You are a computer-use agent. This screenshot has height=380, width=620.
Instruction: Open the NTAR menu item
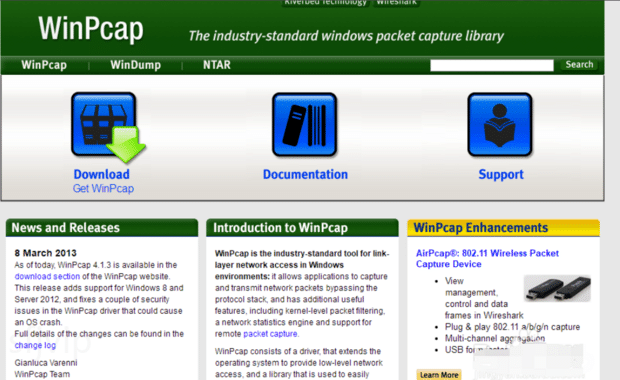click(x=217, y=65)
